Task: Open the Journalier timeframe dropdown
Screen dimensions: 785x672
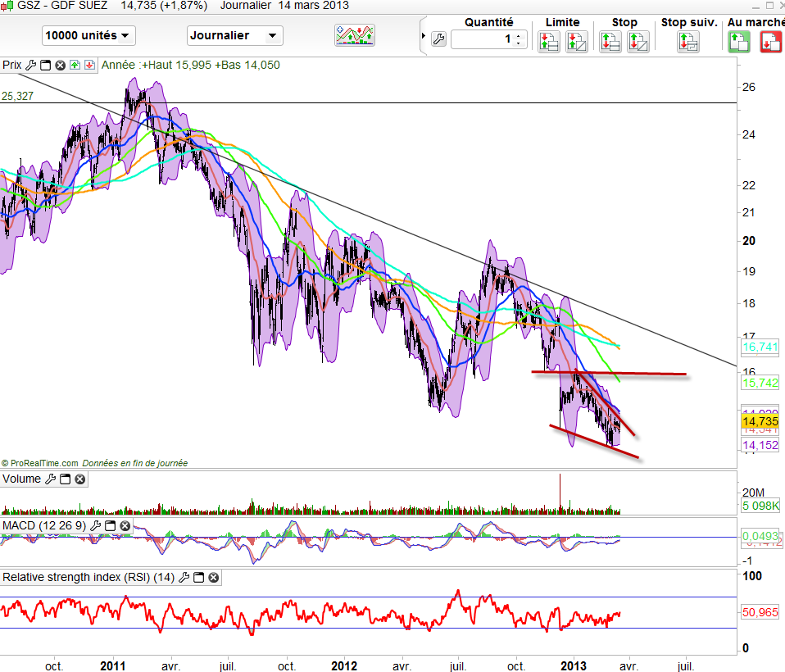Action: click(234, 35)
